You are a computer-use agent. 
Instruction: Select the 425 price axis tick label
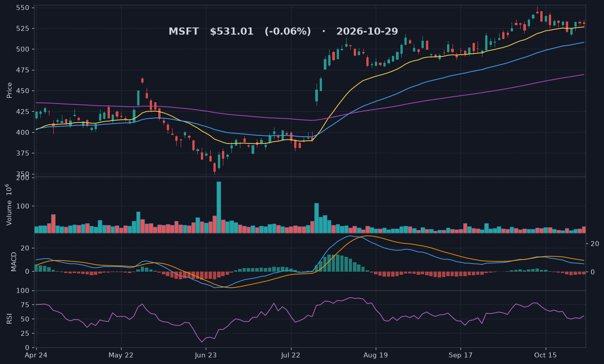23,112
